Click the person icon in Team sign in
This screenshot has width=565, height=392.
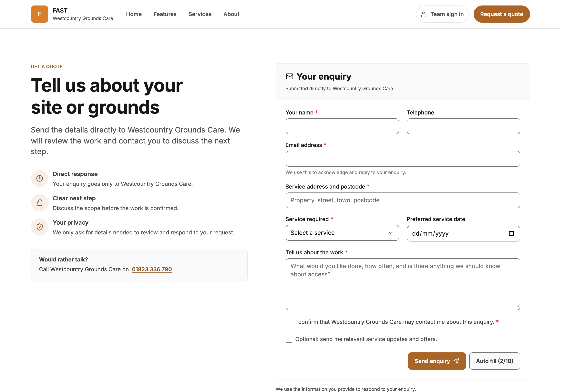coord(423,14)
